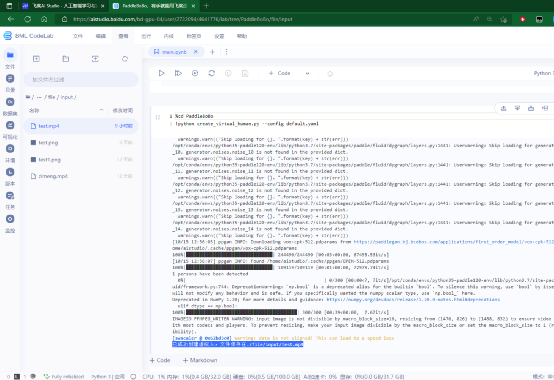Refresh the file browser list
This screenshot has width=554, height=380.
tap(125, 59)
